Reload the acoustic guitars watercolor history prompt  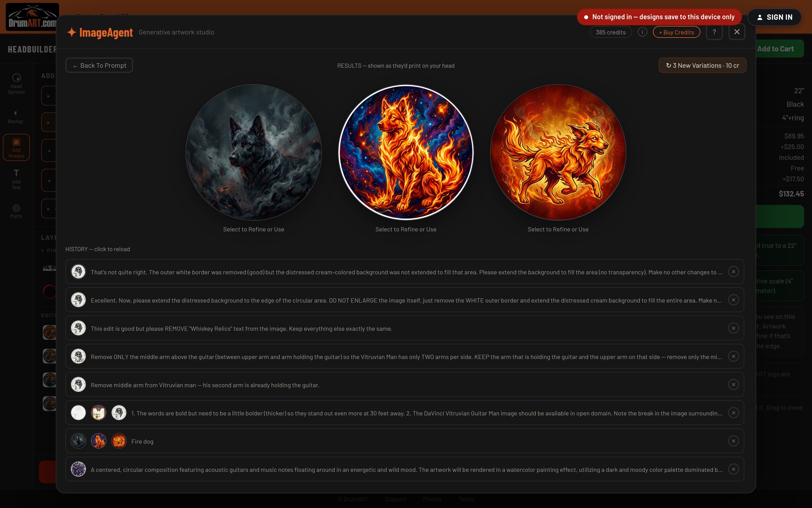pyautogui.click(x=405, y=469)
